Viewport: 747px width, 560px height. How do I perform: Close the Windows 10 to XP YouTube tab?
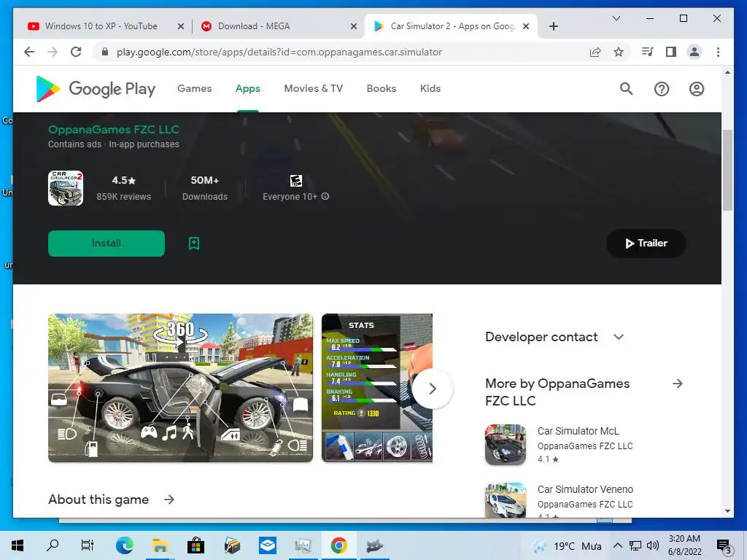coord(181,26)
